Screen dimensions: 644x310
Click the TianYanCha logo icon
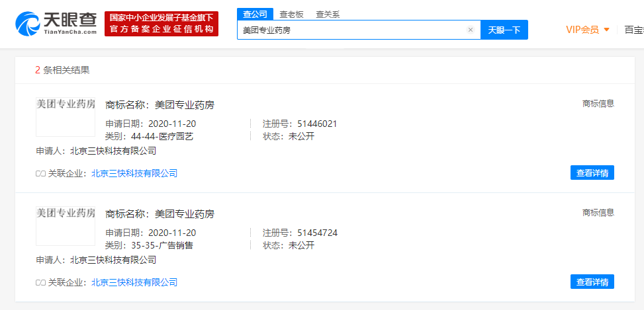pyautogui.click(x=29, y=23)
